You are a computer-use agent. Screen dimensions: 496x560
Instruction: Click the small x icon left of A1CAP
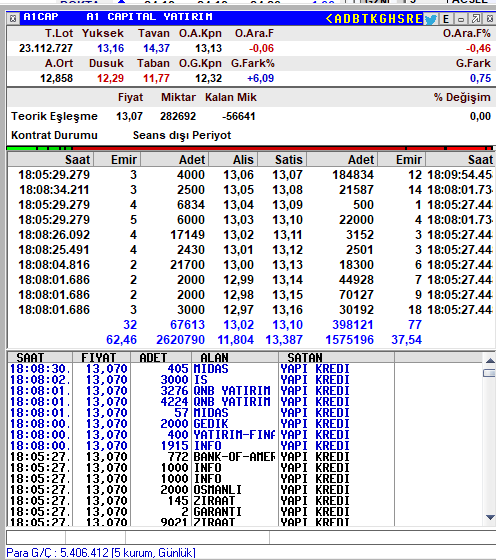pos(13,19)
